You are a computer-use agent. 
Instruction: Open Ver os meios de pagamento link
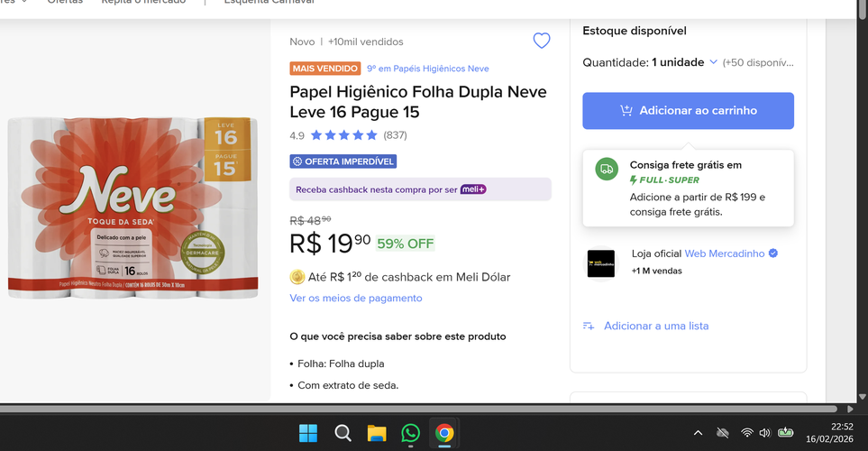[356, 298]
